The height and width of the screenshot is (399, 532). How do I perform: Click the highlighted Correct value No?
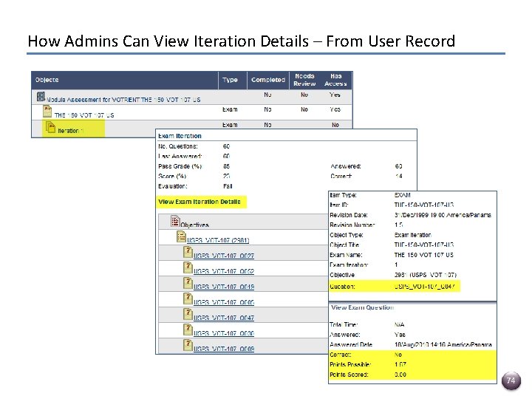(398, 355)
